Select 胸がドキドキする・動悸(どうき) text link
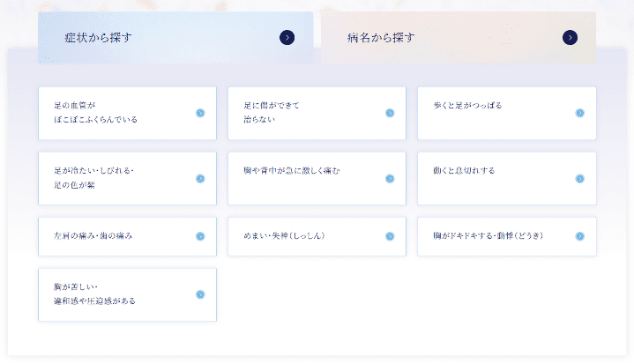Image resolution: width=634 pixels, height=364 pixels. 488,236
